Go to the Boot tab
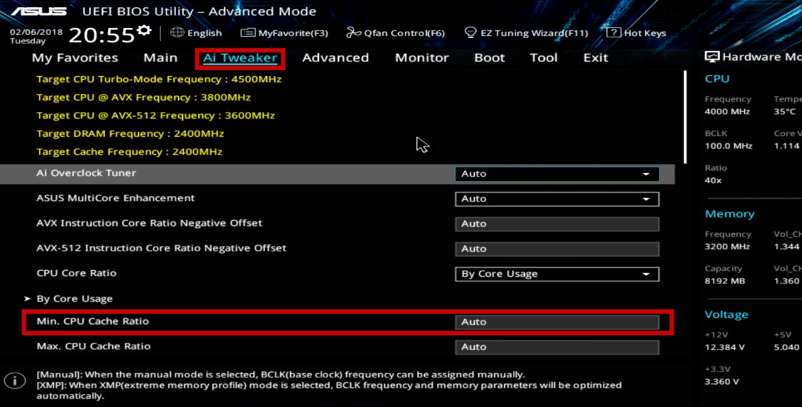Viewport: 802px width, 407px height. 489,58
